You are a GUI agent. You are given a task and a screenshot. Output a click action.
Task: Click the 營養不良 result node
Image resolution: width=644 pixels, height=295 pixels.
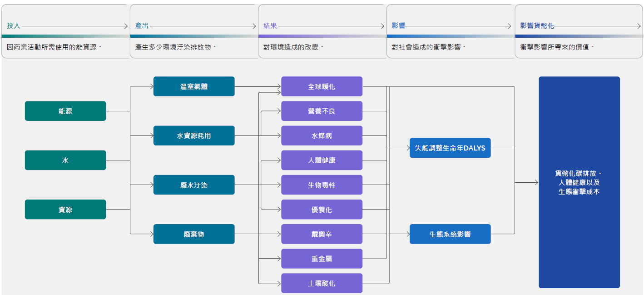[x=322, y=111]
